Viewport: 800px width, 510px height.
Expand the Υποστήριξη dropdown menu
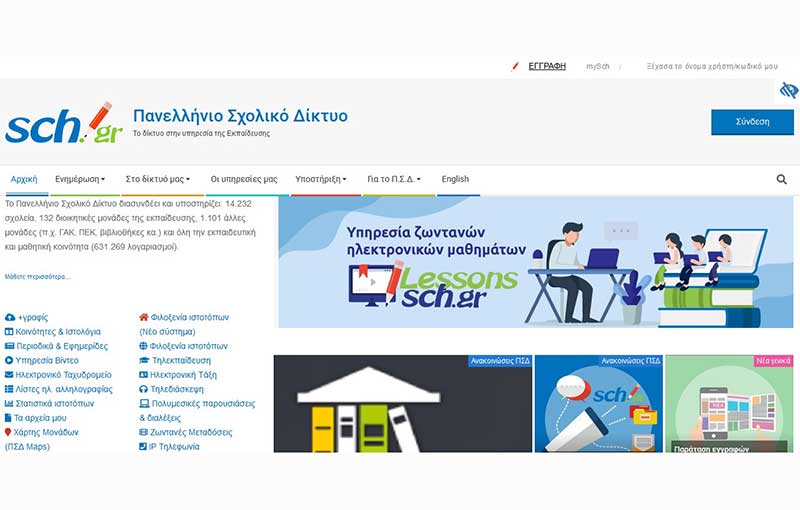click(321, 179)
